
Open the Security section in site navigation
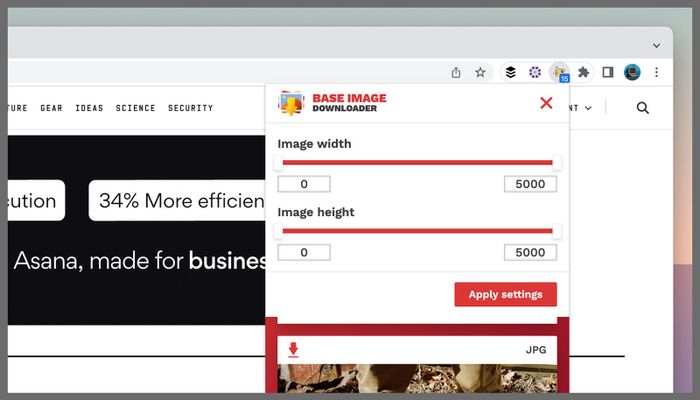pos(191,108)
